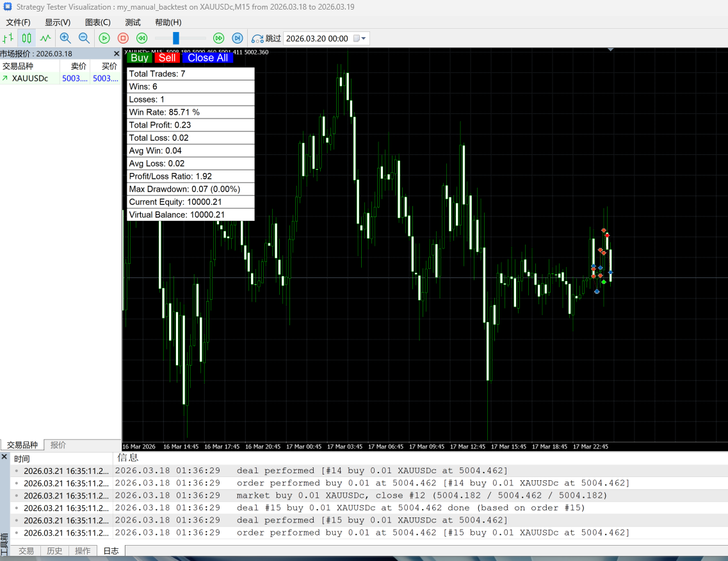Select the 日志 journal tab
The width and height of the screenshot is (728, 561).
pos(111,551)
